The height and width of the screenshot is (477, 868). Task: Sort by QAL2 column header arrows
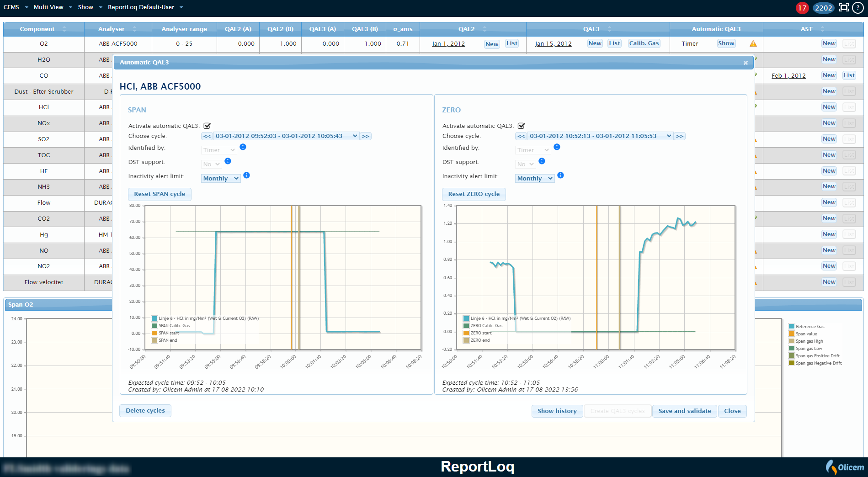pos(485,29)
